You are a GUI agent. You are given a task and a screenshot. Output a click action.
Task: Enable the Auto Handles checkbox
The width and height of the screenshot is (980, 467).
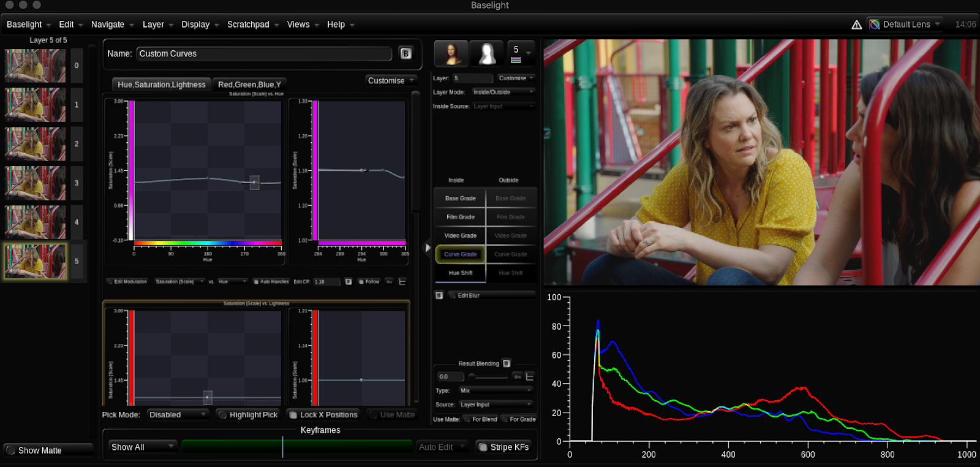(x=271, y=282)
